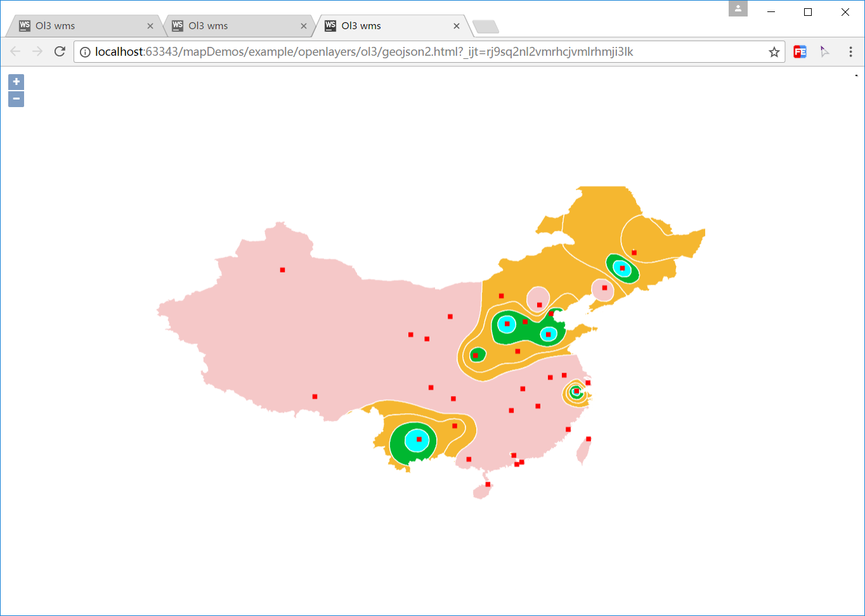Viewport: 865px width, 616px height.
Task: Open the browser profile avatar
Action: tap(738, 9)
